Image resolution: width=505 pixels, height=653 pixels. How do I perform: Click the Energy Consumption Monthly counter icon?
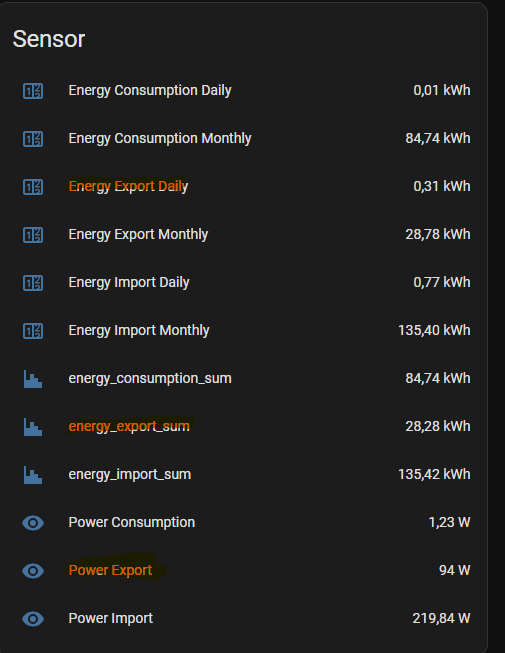coord(33,139)
